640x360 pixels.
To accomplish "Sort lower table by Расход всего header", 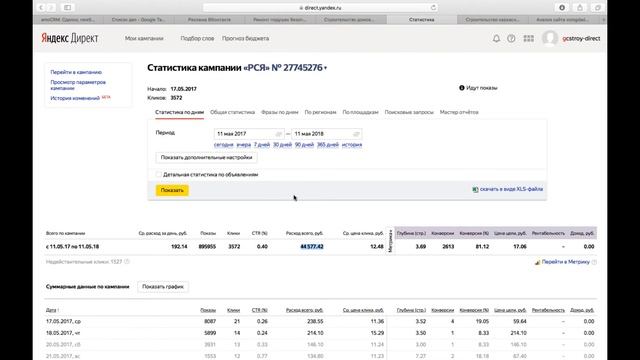I will point(304,310).
